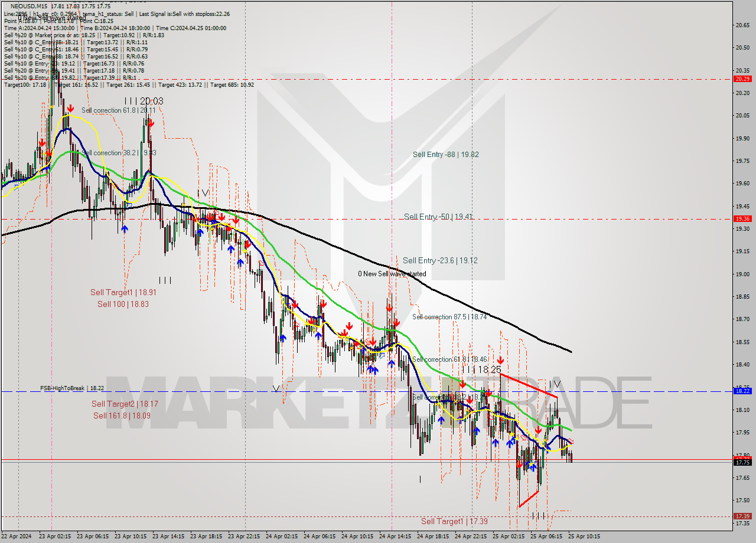Select the info line with 'tema_h1_status: Sell'
The width and height of the screenshot is (756, 543).
[x=117, y=14]
